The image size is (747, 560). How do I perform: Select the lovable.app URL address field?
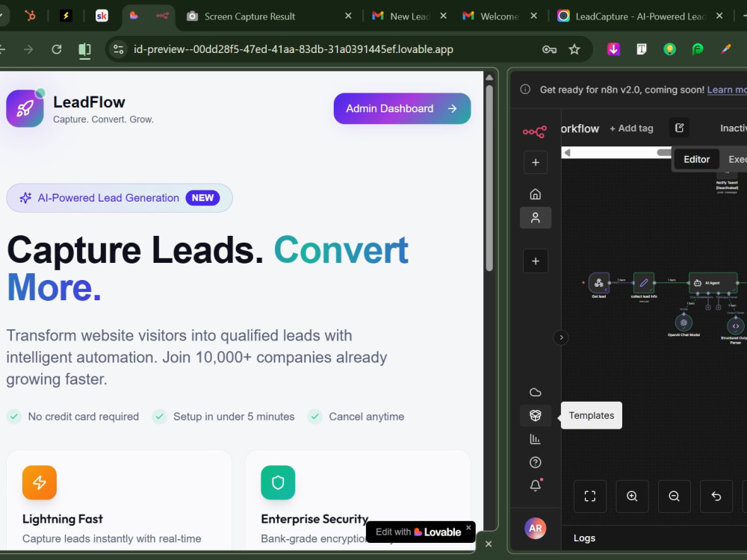coord(293,49)
